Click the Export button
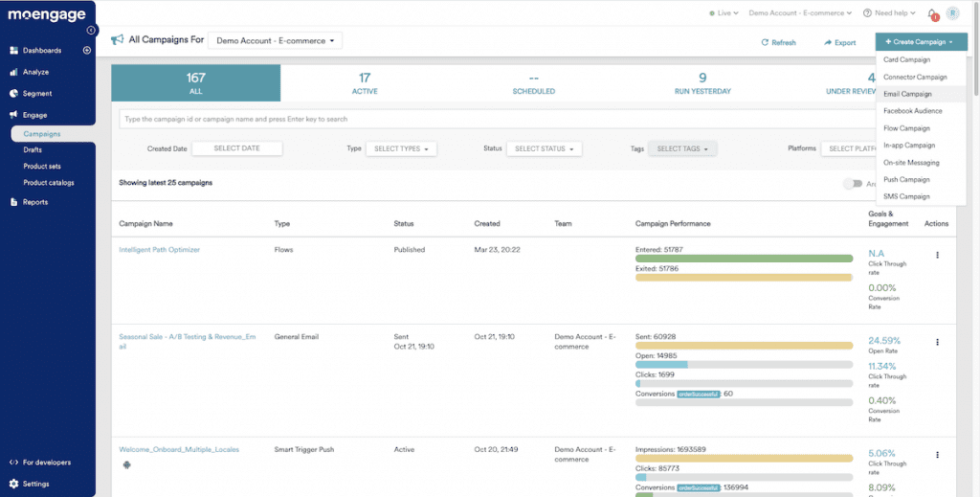 point(839,42)
